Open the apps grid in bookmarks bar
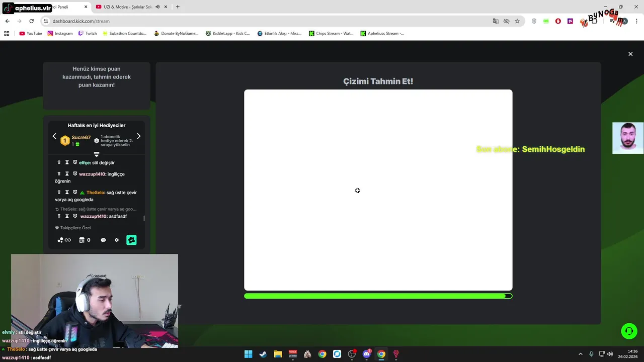The width and height of the screenshot is (644, 362). tap(7, 34)
